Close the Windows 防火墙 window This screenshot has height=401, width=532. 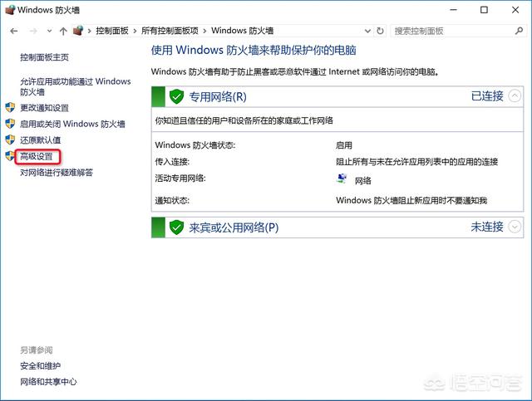515,10
